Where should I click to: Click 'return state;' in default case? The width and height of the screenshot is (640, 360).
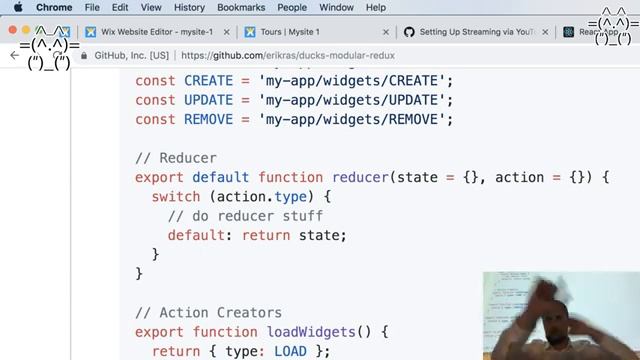pyautogui.click(x=294, y=236)
